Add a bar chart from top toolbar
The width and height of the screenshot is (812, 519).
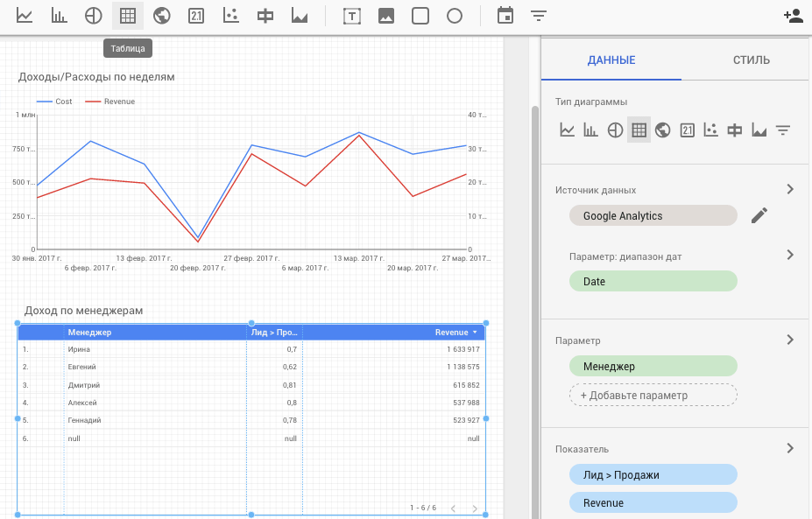[x=59, y=16]
